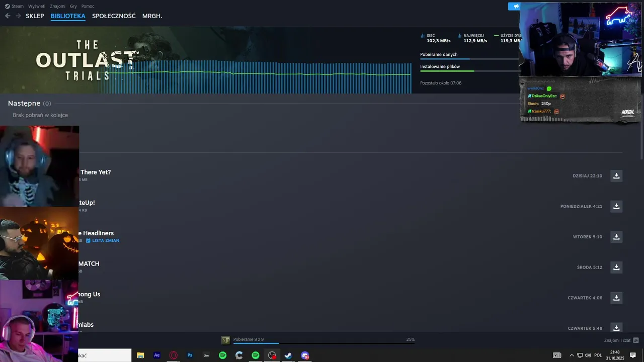The height and width of the screenshot is (362, 644).
Task: Open the LISTA ZMIAN changelog link
Action: coord(103,241)
